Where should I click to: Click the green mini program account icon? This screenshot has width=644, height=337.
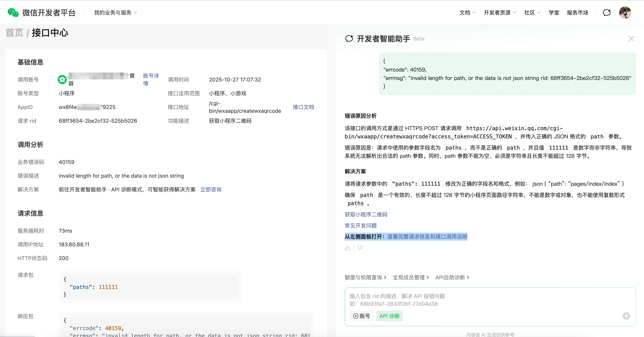62,80
